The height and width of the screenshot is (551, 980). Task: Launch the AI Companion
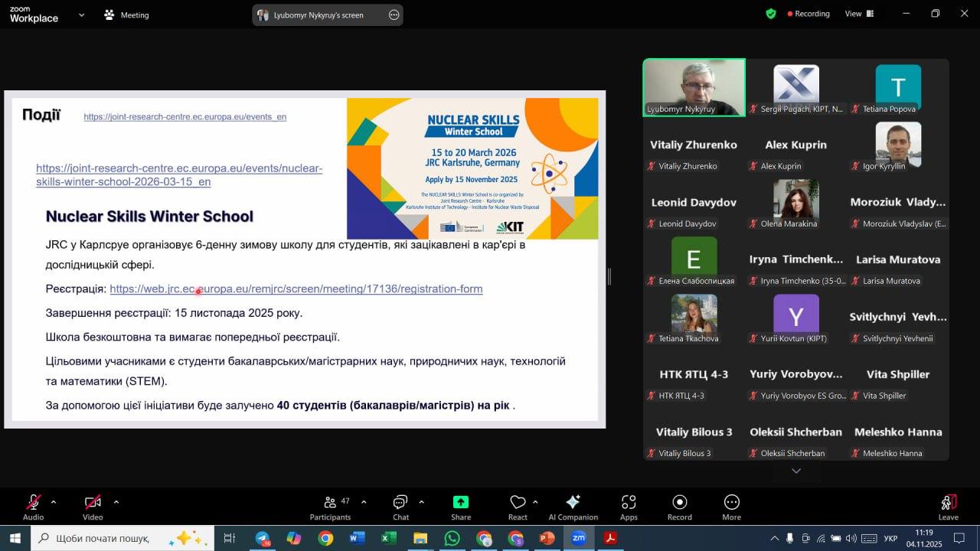coord(573,507)
